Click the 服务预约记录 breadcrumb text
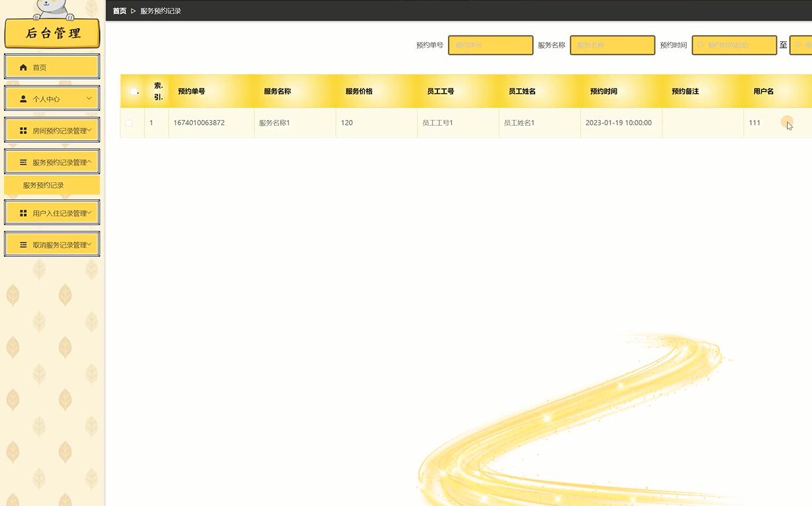 pos(161,11)
